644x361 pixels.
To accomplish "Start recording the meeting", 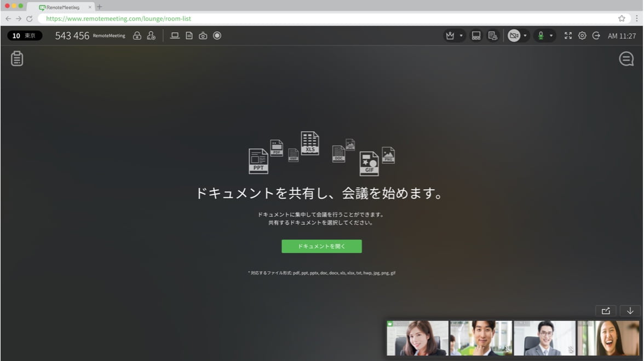I will 217,36.
